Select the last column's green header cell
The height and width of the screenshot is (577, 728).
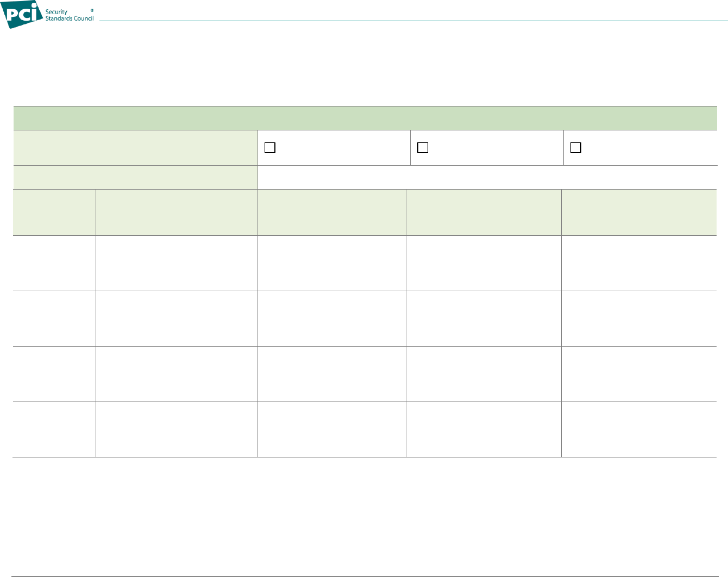(x=639, y=212)
